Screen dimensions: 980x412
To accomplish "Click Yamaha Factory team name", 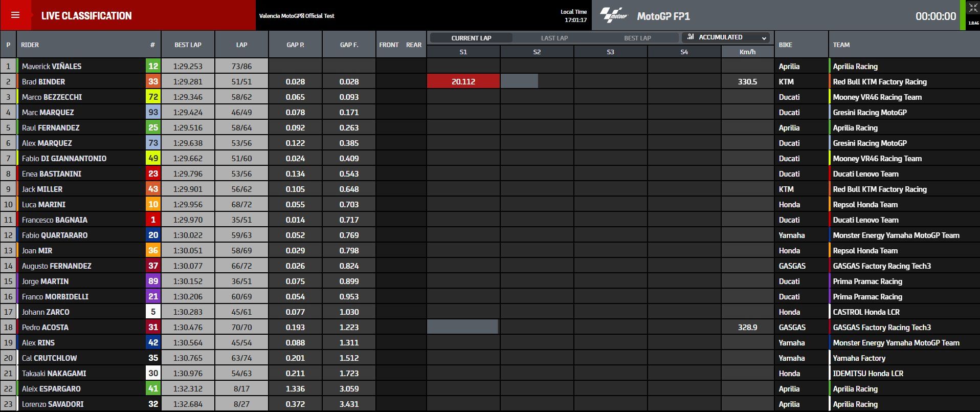I will click(859, 358).
